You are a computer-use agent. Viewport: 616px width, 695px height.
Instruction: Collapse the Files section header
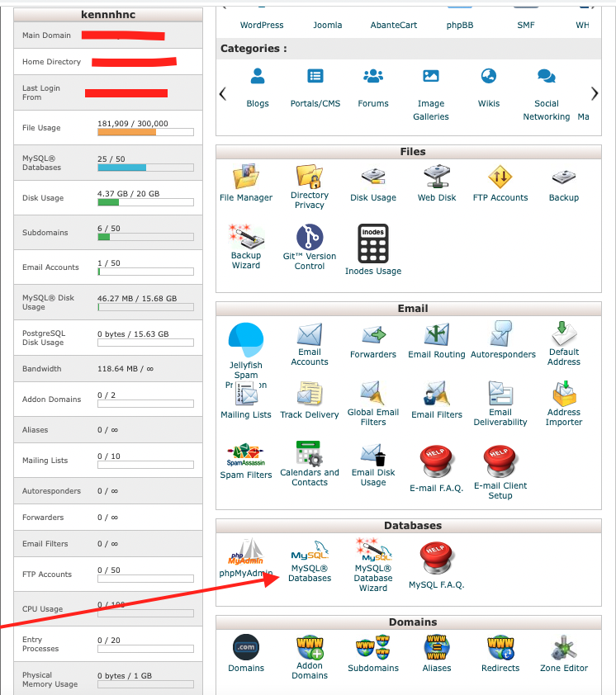click(x=413, y=152)
